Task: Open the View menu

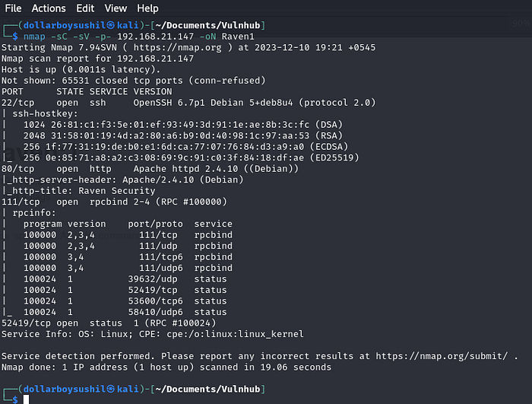Action: click(x=116, y=8)
